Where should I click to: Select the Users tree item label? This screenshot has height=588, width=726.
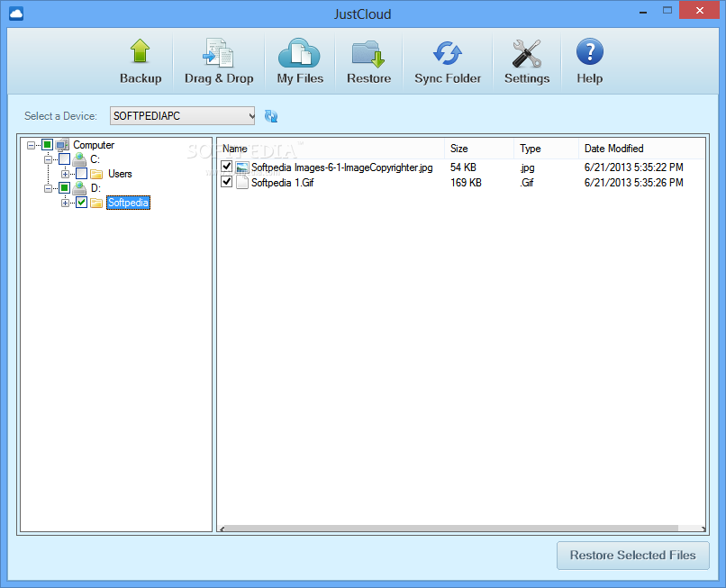tap(120, 174)
